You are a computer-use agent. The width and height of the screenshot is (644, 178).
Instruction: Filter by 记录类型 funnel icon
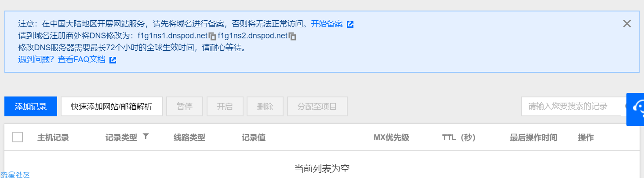click(x=146, y=137)
